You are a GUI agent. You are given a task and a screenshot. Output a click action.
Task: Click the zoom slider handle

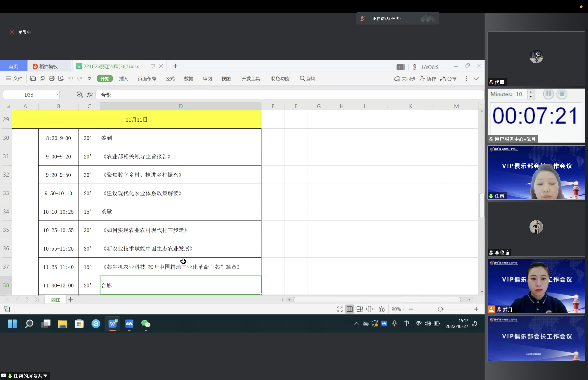point(440,309)
